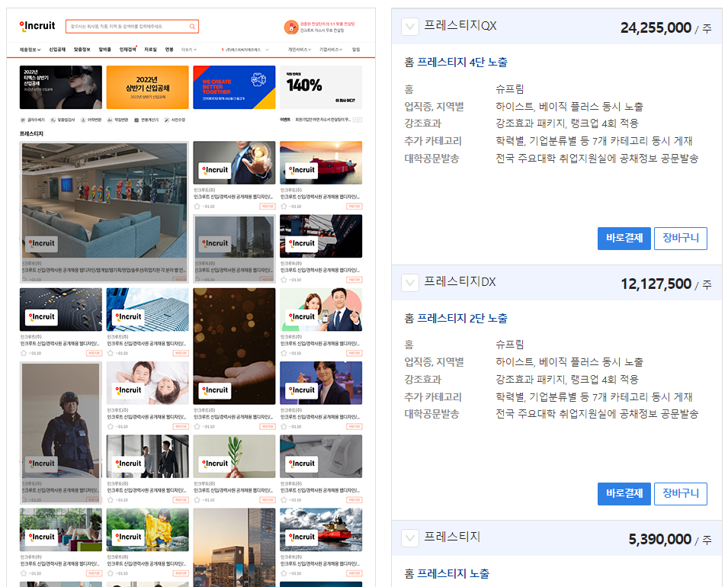Click the star icon under the container crane card
The width and height of the screenshot is (728, 587).
[x=284, y=280]
